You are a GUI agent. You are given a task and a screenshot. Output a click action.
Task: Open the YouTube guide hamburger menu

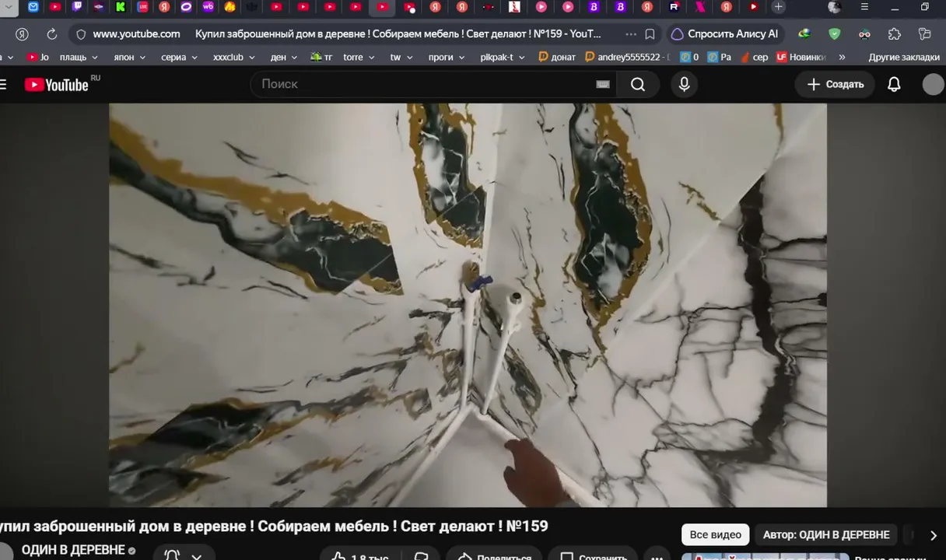(x=3, y=84)
